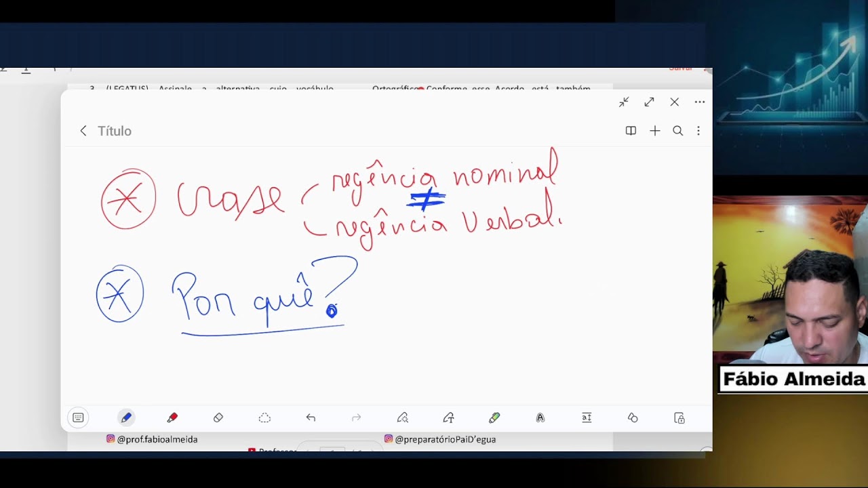Open the text alignment tool

pos(587,418)
